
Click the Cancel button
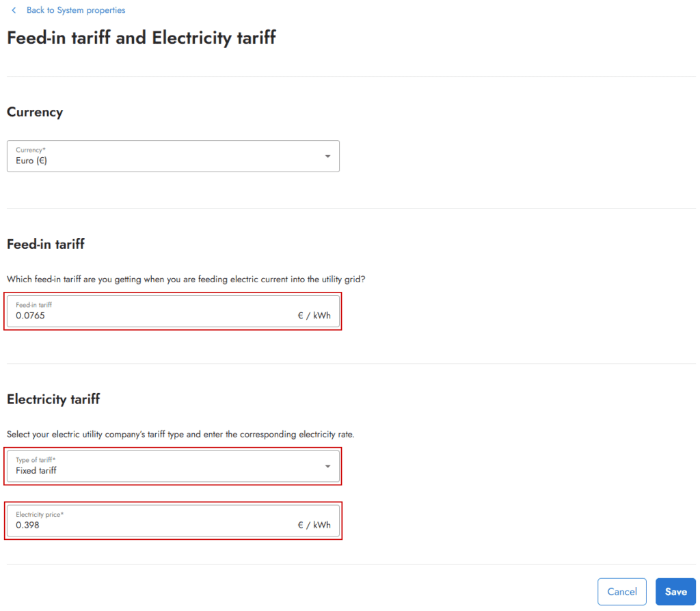coord(621,591)
